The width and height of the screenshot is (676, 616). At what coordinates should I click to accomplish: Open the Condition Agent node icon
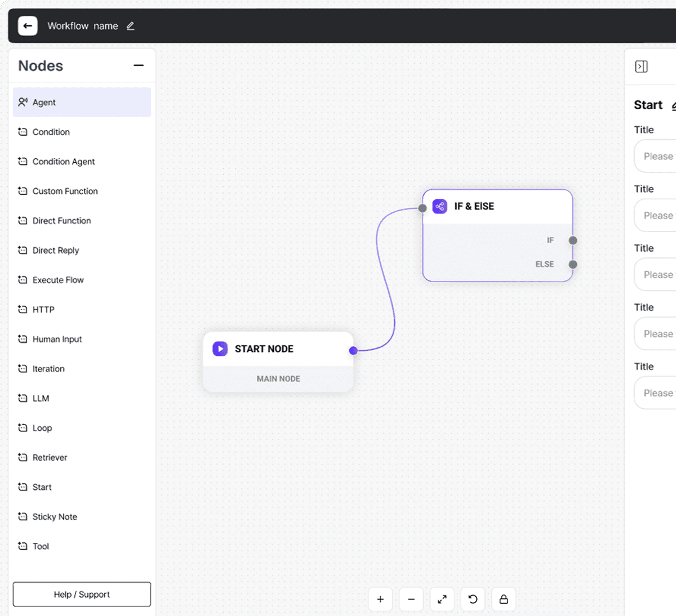coord(23,162)
